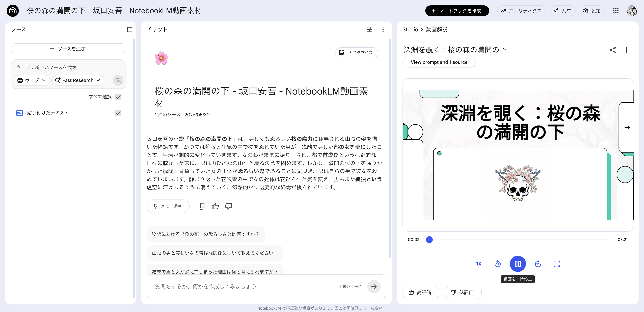This screenshot has height=312, width=644.
Task: Click the Studio breadcrumb link
Action: [x=410, y=30]
